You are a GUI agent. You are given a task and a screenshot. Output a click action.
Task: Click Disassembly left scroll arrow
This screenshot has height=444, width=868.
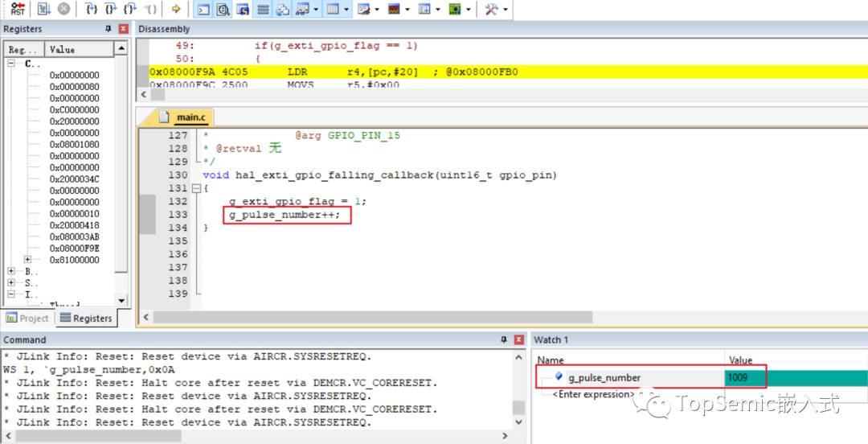(x=143, y=94)
